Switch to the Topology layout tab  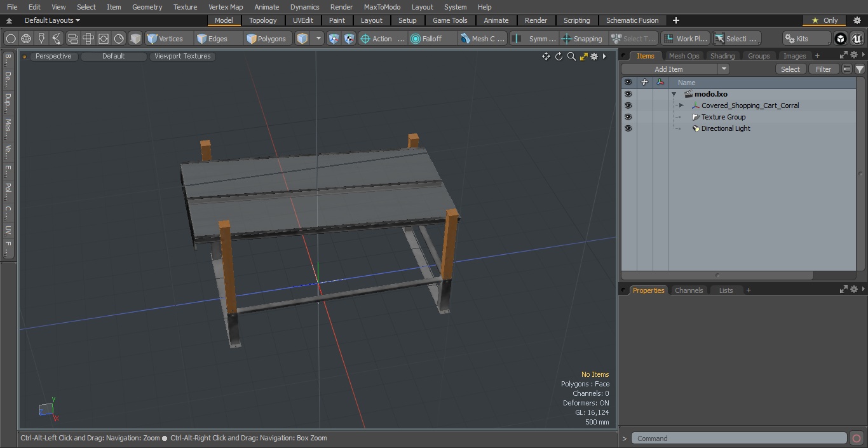coord(263,20)
